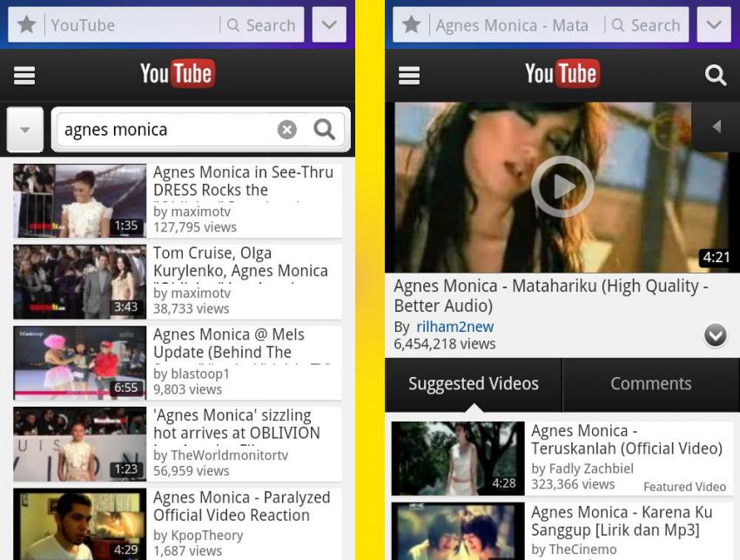Switch to the Comments tab
This screenshot has width=740, height=560.
[651, 384]
